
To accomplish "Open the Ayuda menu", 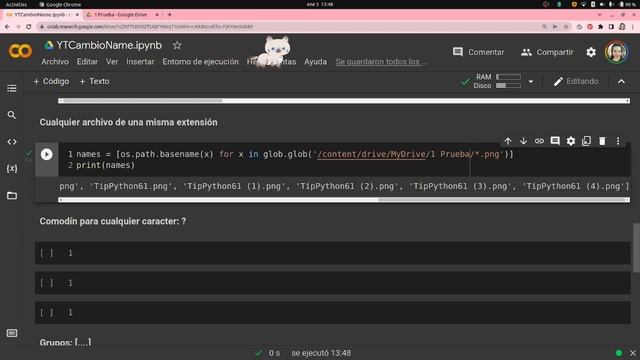I will coord(316,62).
